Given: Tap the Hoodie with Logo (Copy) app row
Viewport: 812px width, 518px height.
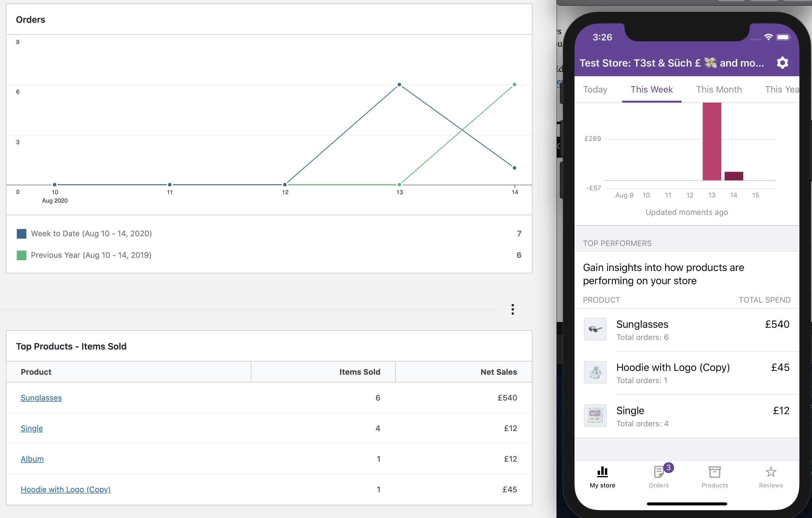Looking at the screenshot, I should pos(687,373).
